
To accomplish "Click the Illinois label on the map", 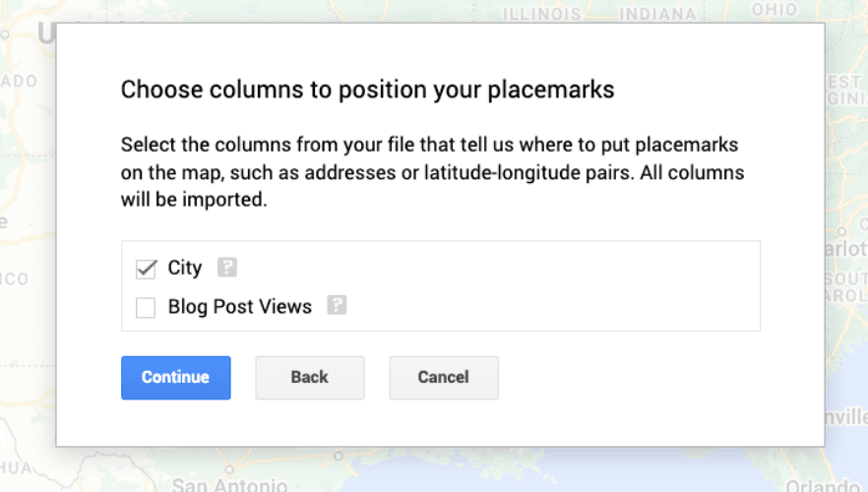I will coord(541,14).
